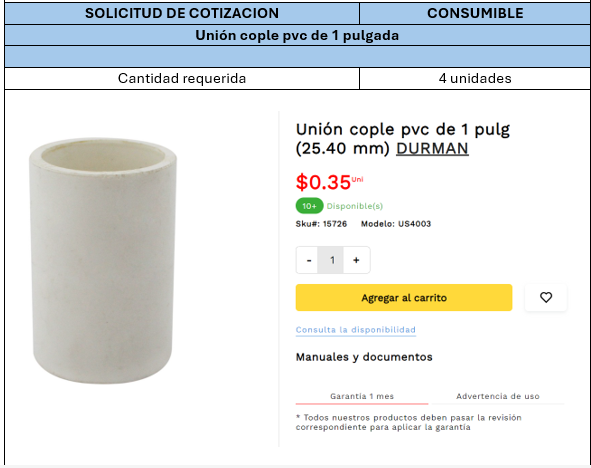The image size is (591, 468).
Task: Select the CONSUMIBLE header cell
Action: click(475, 13)
